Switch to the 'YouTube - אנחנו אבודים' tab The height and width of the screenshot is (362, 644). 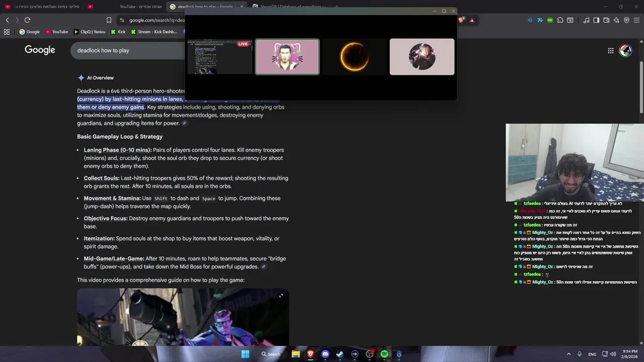coord(125,7)
